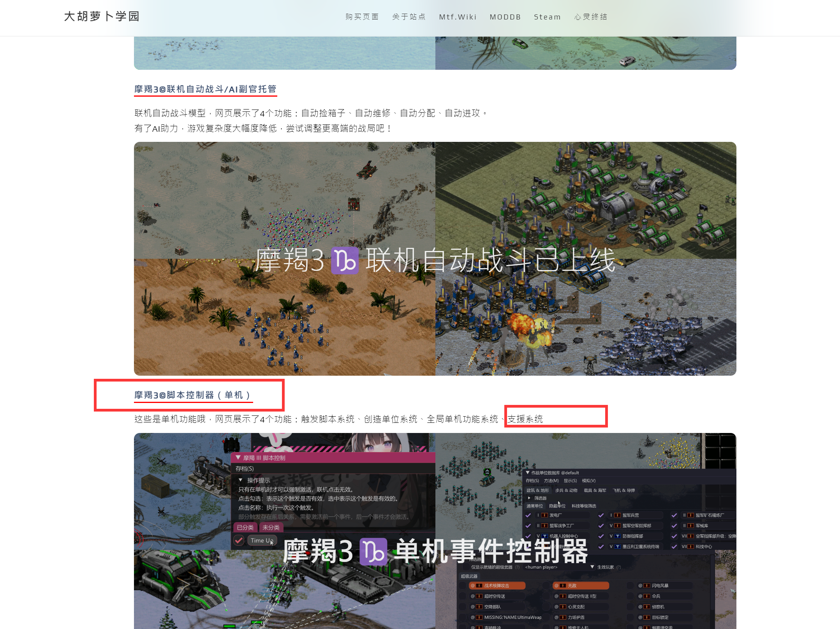The height and width of the screenshot is (629, 840).
Task: Open the MODDB nav link
Action: tap(505, 17)
